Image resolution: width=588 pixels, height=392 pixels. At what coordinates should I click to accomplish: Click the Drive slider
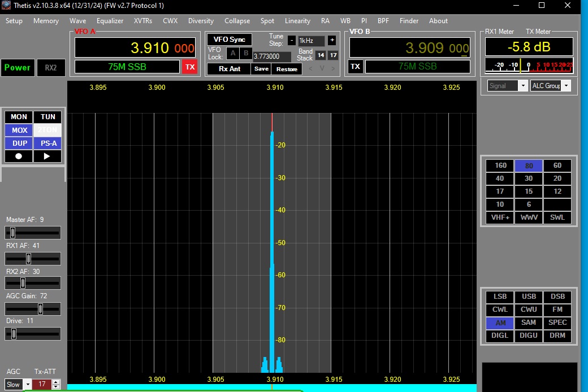tap(33, 334)
